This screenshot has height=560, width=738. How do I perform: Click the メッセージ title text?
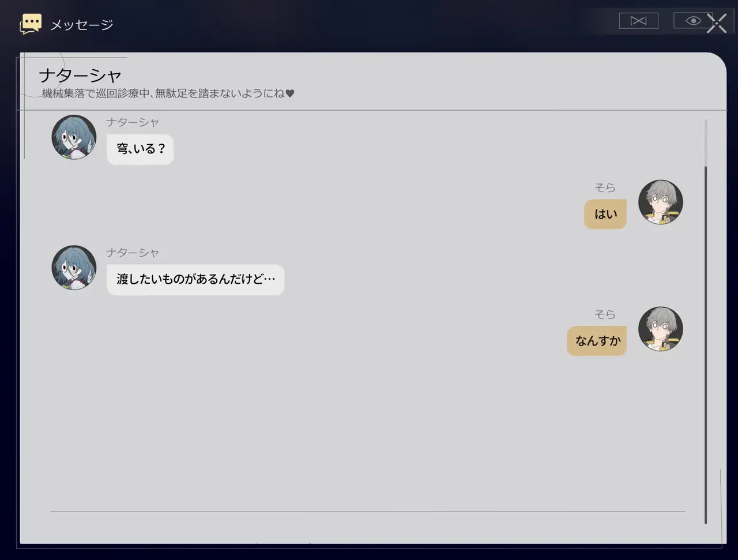[x=82, y=25]
